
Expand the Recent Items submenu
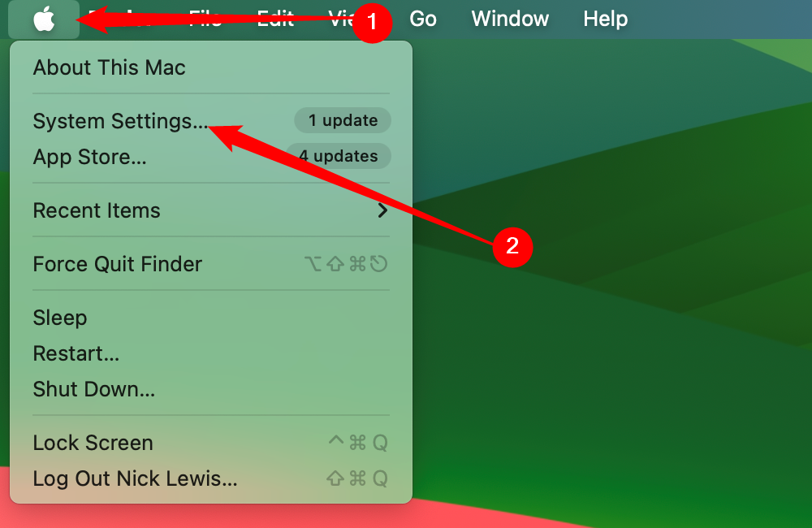[211, 210]
